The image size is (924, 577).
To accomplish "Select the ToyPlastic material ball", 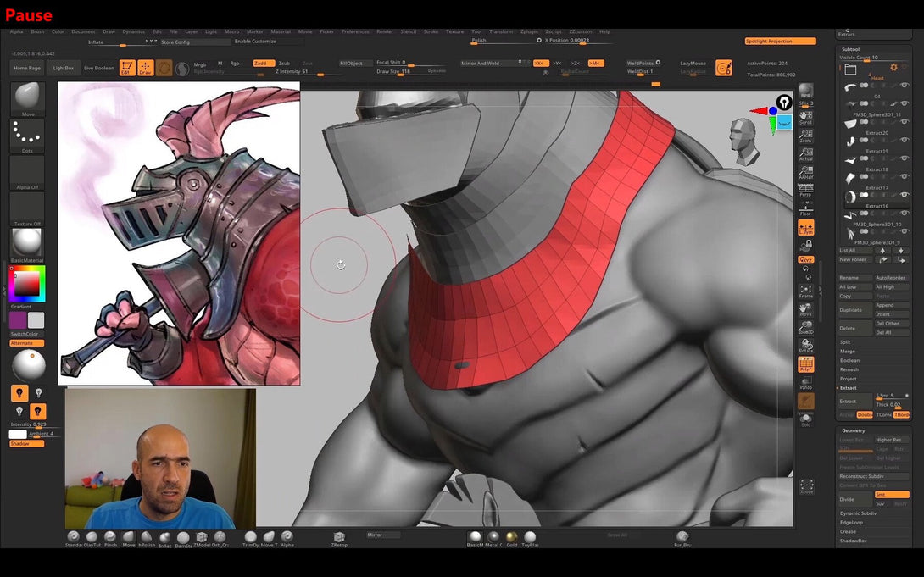I will [x=530, y=538].
